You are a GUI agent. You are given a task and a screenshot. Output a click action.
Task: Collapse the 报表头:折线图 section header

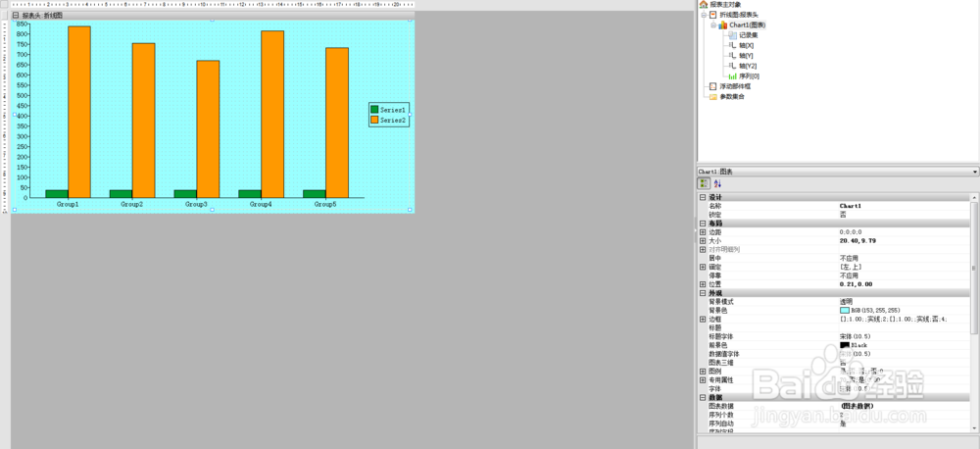tap(15, 15)
